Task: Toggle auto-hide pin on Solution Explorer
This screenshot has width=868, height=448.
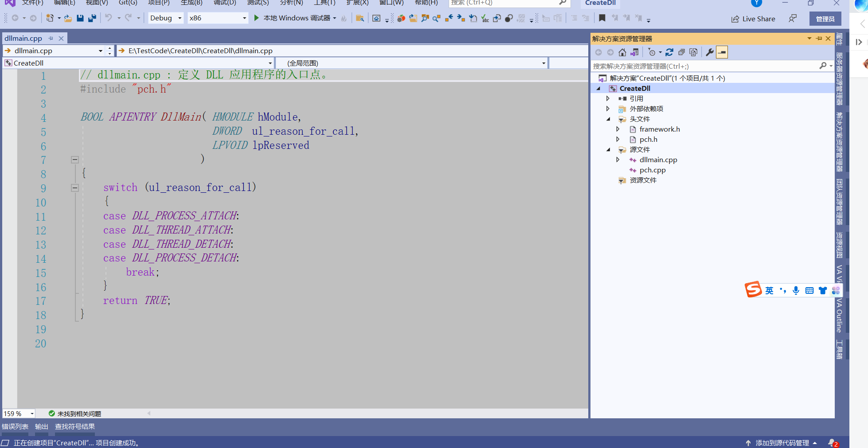Action: [x=819, y=39]
